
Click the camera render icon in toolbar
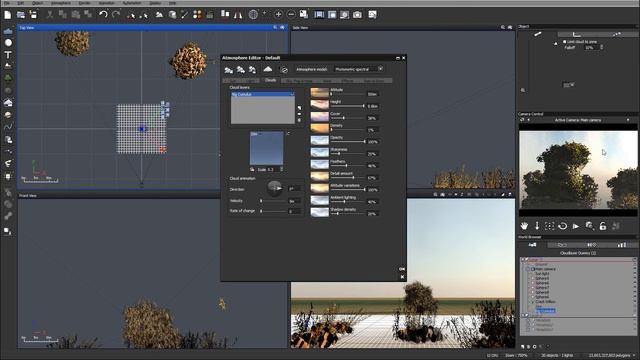coord(358,15)
